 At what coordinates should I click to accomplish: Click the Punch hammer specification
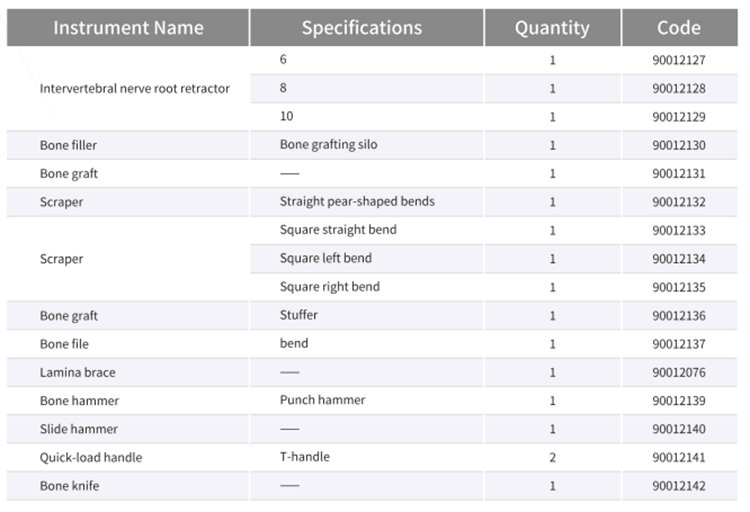click(322, 400)
